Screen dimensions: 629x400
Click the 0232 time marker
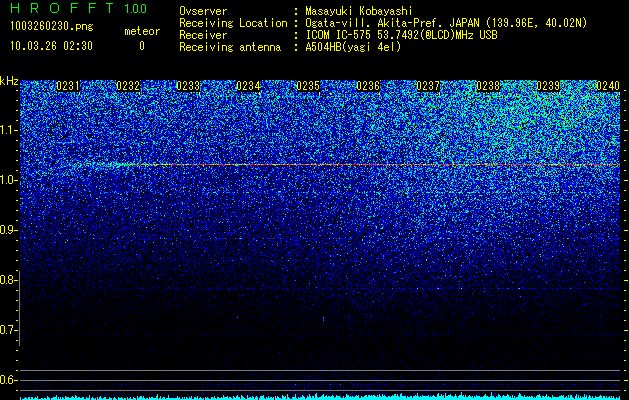128,86
